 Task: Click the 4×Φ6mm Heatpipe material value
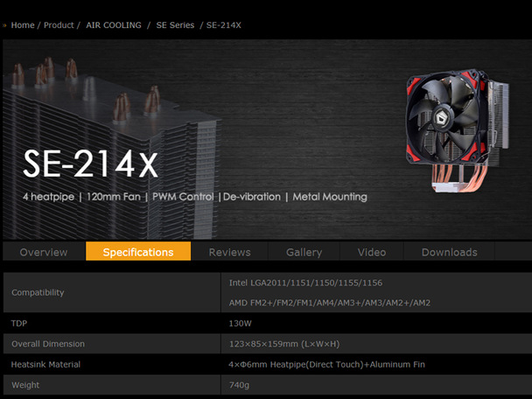[326, 365]
